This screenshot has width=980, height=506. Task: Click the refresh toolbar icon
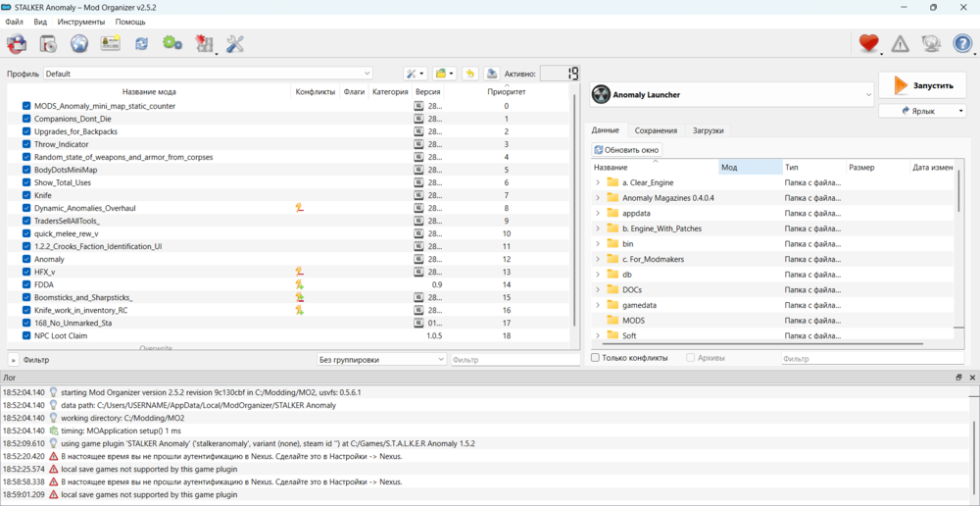(142, 43)
